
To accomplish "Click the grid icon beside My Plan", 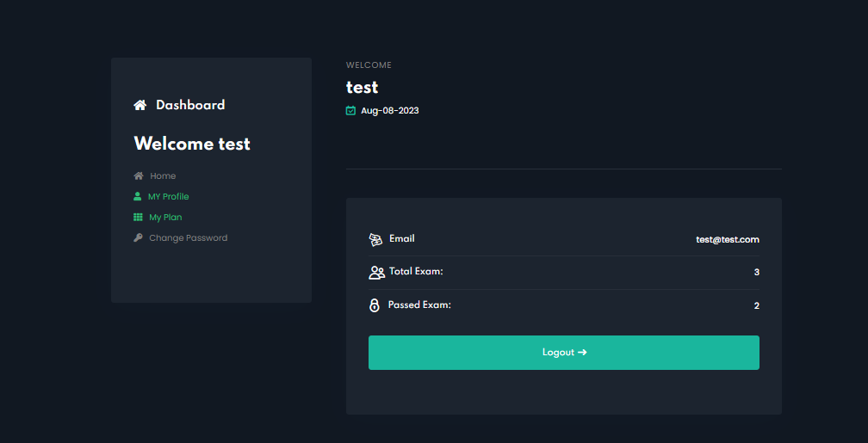I will pyautogui.click(x=138, y=217).
